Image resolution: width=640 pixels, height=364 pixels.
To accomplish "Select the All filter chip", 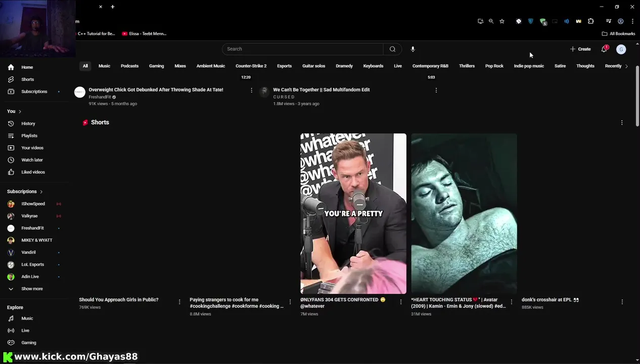I will point(85,66).
